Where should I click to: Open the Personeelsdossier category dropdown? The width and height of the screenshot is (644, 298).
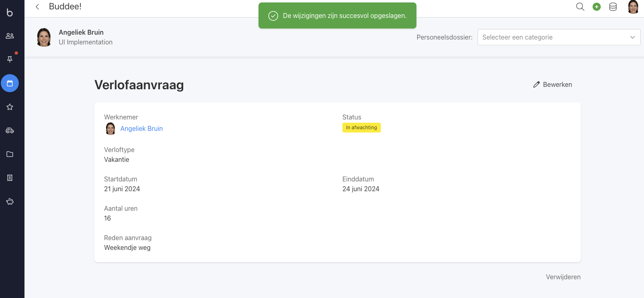(x=559, y=37)
